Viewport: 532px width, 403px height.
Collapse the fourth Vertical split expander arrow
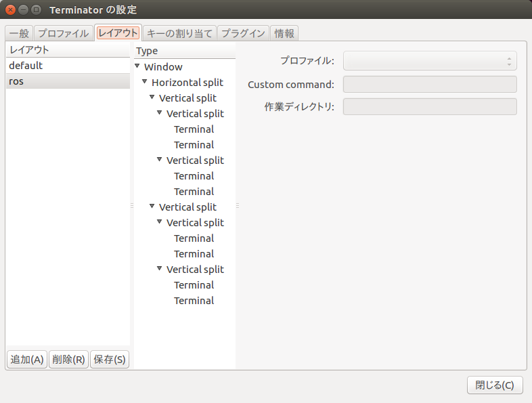coord(152,206)
